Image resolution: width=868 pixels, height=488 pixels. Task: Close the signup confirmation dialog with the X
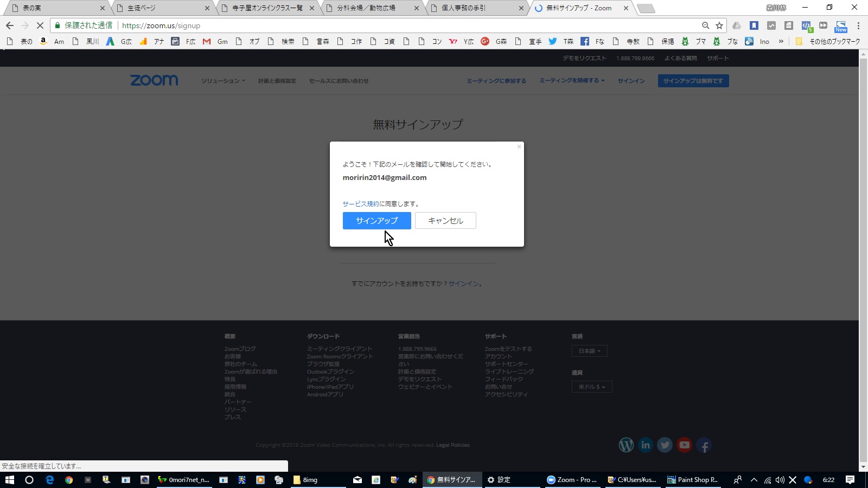(519, 146)
